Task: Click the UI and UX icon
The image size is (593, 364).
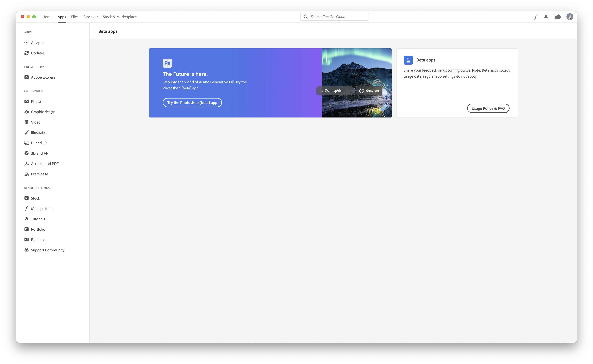Action: tap(27, 143)
